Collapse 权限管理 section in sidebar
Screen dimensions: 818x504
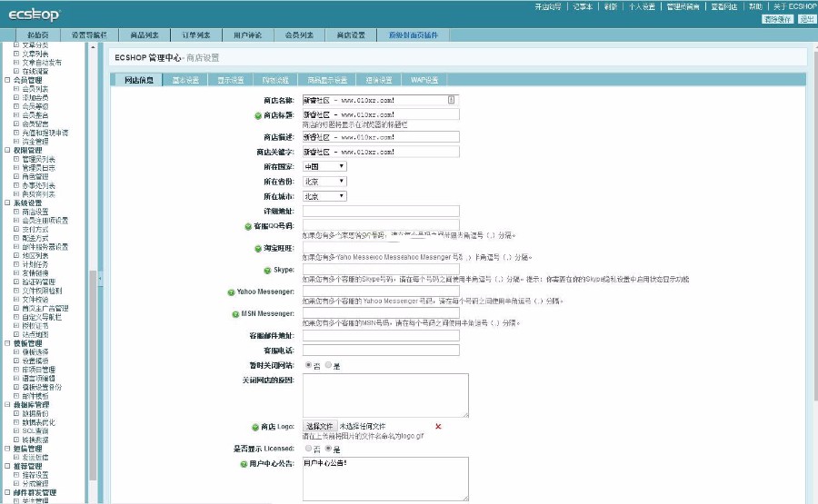pyautogui.click(x=7, y=150)
